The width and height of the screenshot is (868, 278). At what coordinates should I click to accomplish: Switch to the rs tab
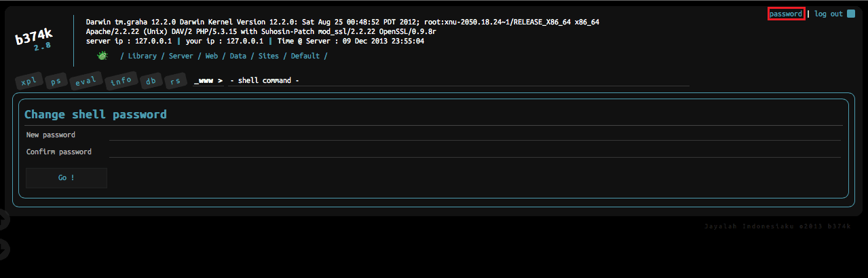click(x=175, y=82)
